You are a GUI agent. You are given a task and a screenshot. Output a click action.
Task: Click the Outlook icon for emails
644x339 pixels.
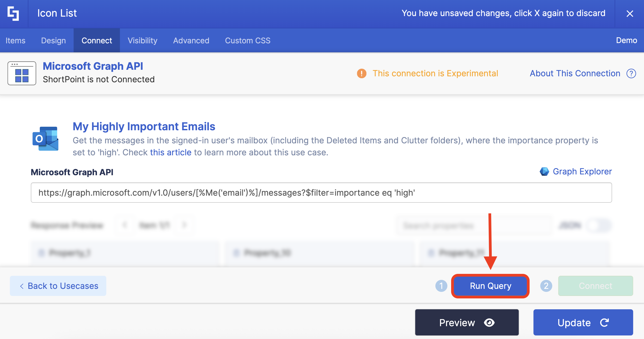click(x=45, y=138)
